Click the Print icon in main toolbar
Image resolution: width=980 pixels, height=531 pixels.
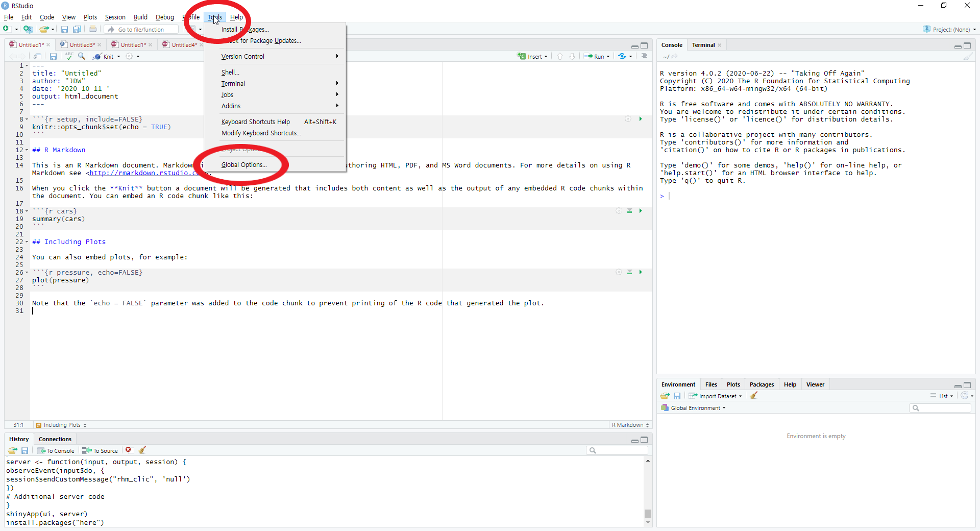(x=93, y=29)
